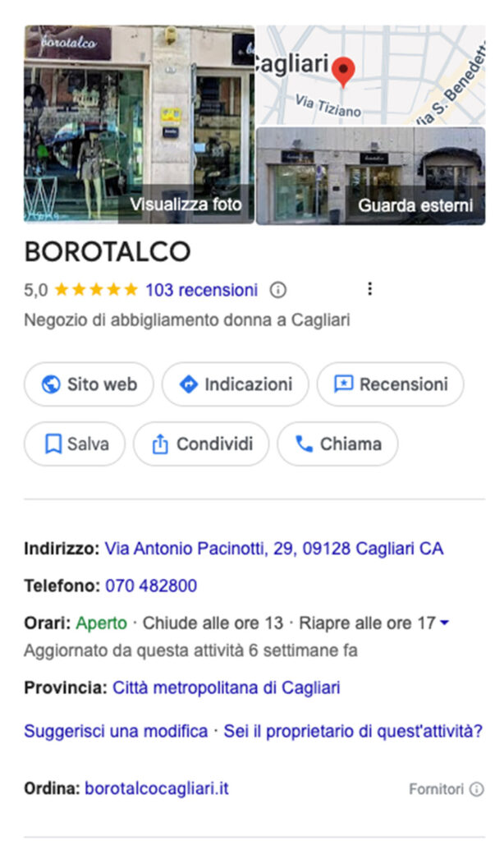The image size is (504, 841).
Task: Save the business with Salva
Action: [x=75, y=444]
